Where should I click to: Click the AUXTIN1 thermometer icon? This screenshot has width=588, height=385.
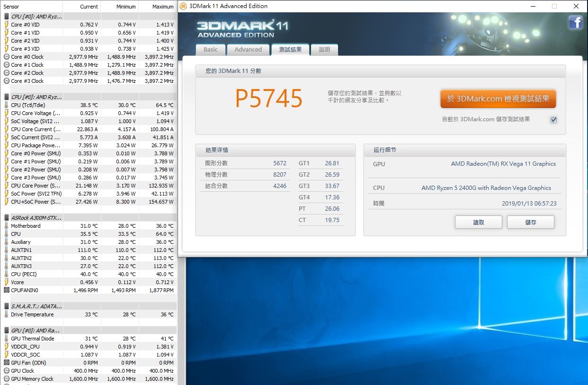click(x=6, y=250)
